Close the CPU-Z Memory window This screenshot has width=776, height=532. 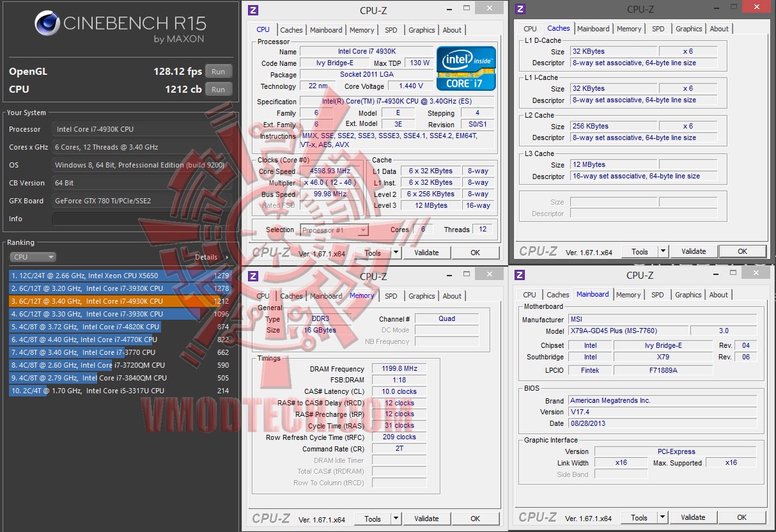490,274
